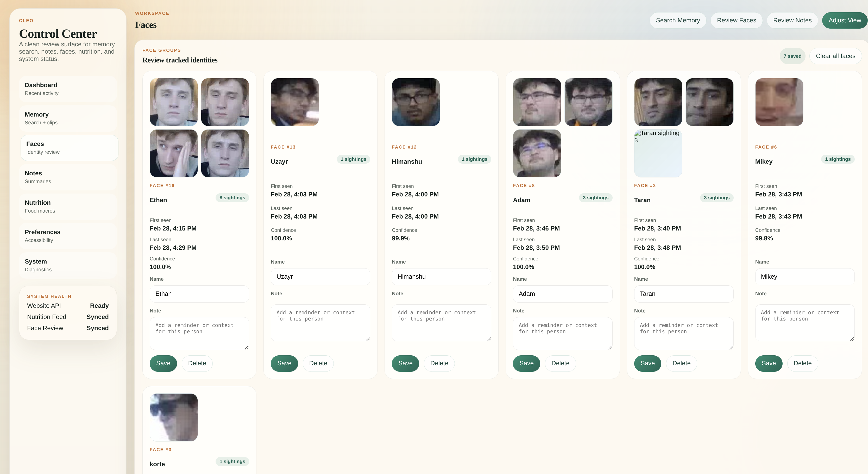Screen dimensions: 868x474
Task: Click Adam's note text area
Action: [x=562, y=333]
